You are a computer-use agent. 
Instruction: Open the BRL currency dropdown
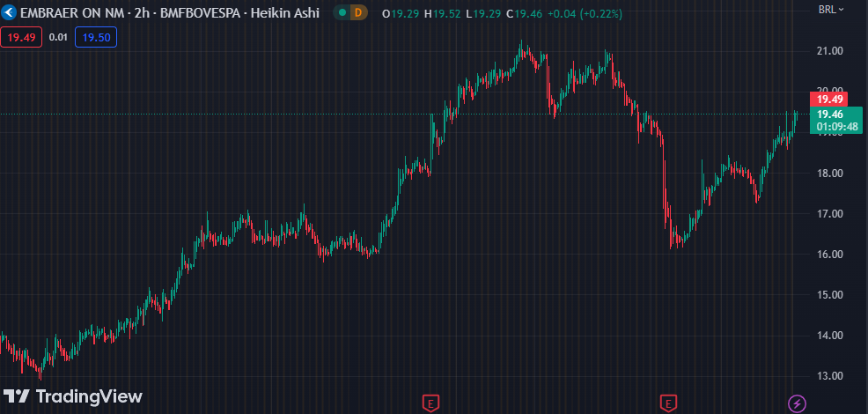831,10
